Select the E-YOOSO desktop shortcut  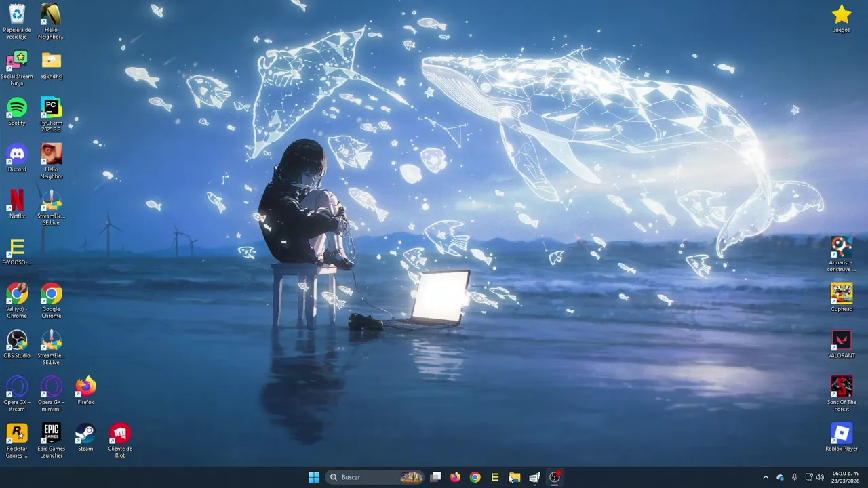17,251
